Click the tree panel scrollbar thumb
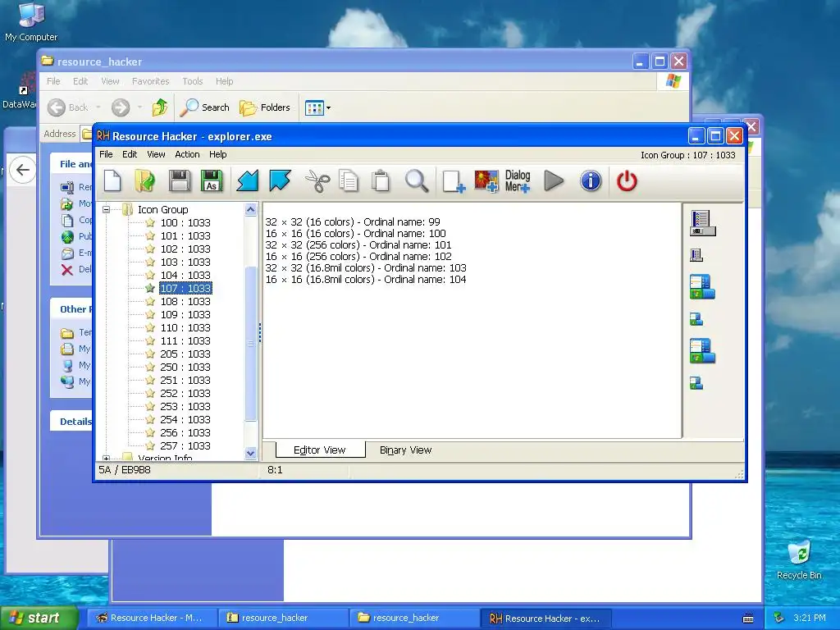Screen dimensions: 840x630 click(x=250, y=344)
